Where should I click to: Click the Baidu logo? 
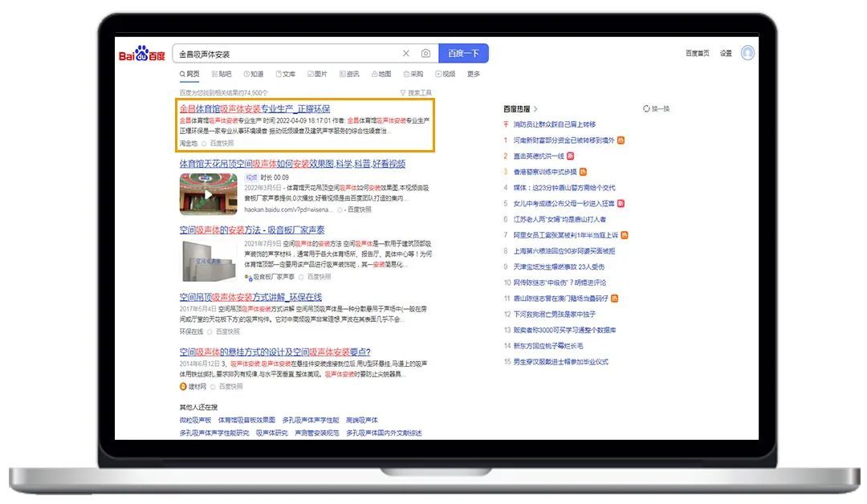coord(140,51)
